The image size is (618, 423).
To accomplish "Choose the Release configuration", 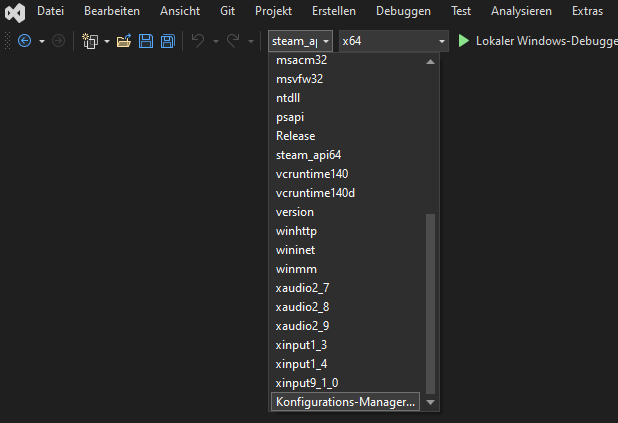I will click(295, 136).
